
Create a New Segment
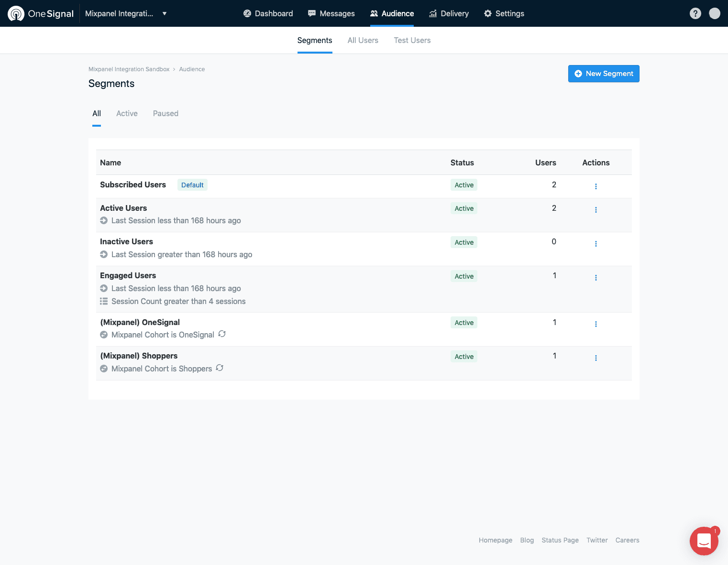tap(603, 74)
